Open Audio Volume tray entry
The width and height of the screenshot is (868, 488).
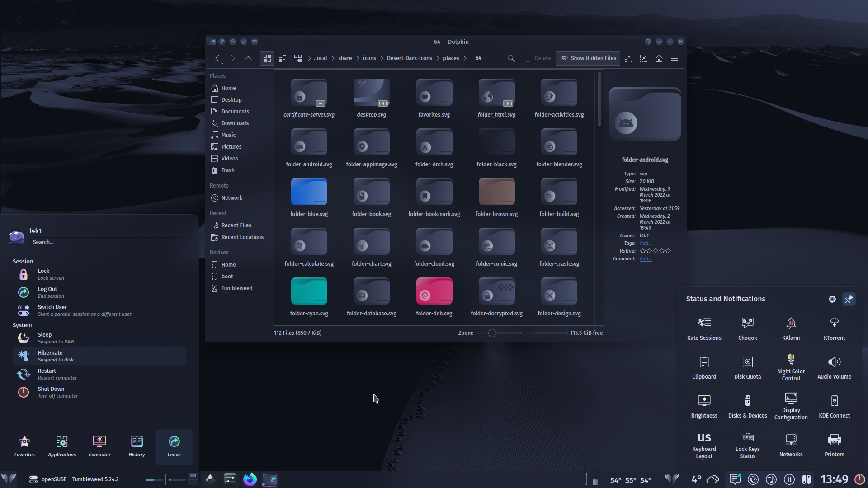tap(834, 368)
